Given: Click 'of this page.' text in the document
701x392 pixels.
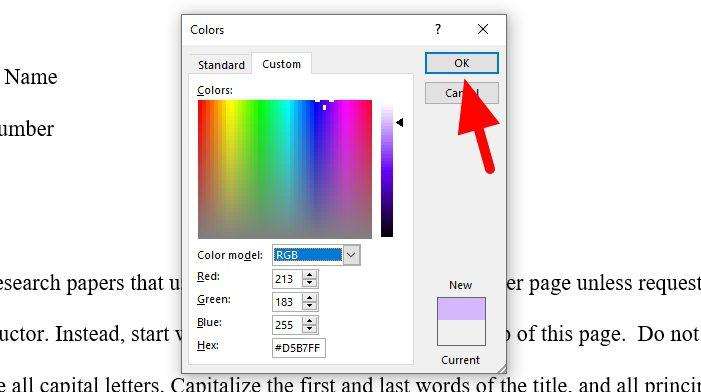Looking at the screenshot, I should click(571, 334).
